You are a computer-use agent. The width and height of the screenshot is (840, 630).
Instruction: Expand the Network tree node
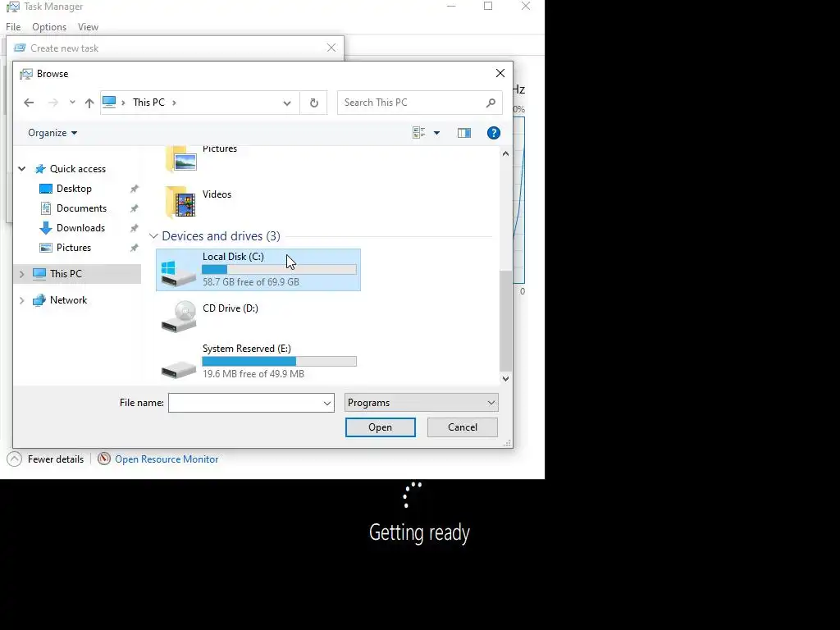(x=22, y=300)
